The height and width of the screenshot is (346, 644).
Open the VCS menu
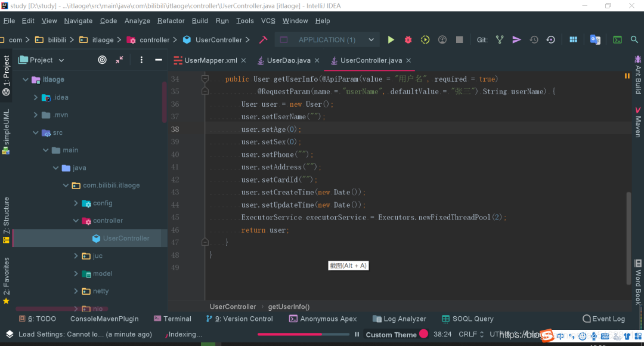pyautogui.click(x=268, y=21)
